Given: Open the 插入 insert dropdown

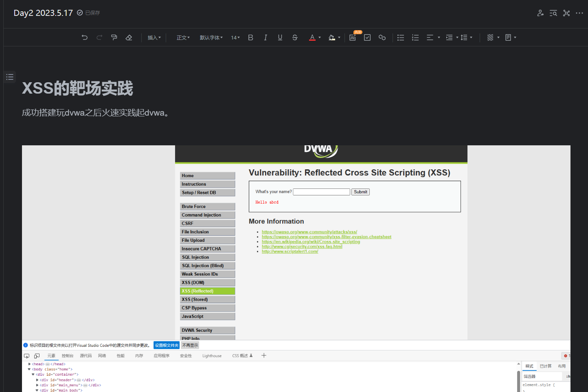Looking at the screenshot, I should pos(154,37).
